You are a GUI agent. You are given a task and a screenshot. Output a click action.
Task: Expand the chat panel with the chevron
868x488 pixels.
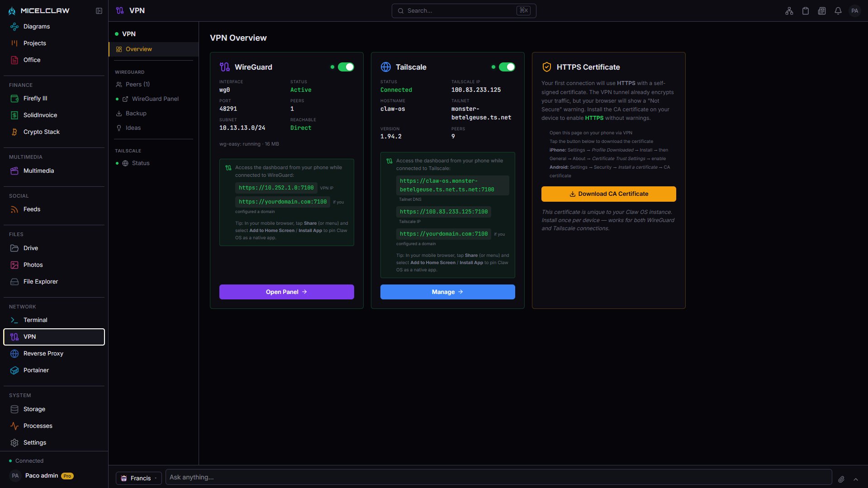tap(856, 479)
